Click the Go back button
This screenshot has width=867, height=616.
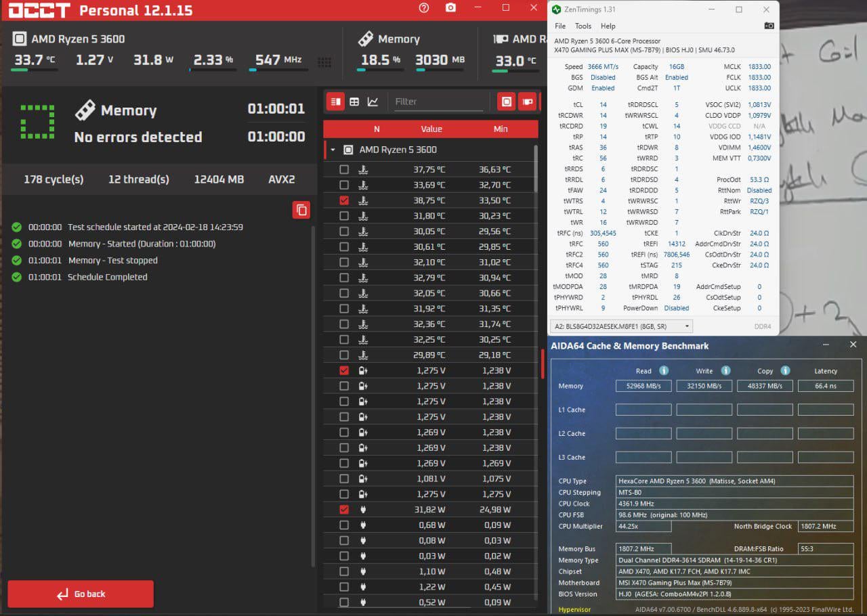coord(81,594)
